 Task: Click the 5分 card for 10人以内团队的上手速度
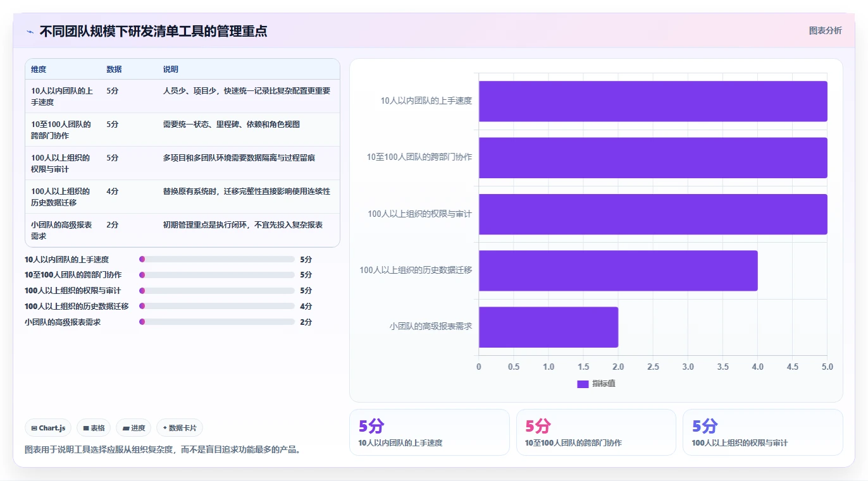click(429, 432)
